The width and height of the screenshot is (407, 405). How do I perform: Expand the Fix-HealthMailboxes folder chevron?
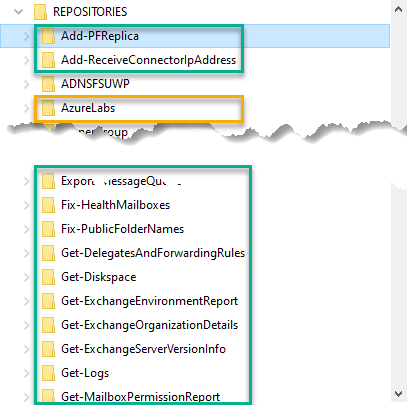(x=27, y=205)
